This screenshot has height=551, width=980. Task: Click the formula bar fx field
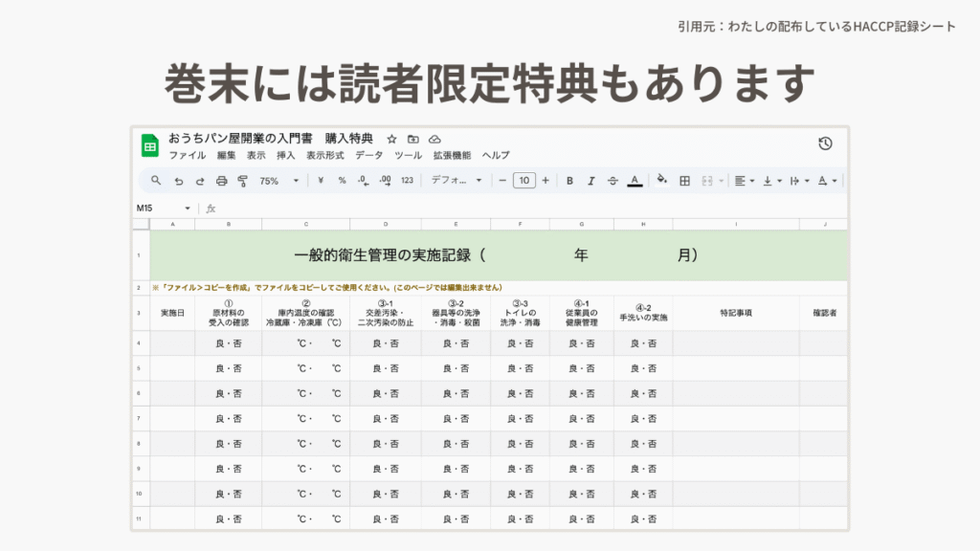525,208
